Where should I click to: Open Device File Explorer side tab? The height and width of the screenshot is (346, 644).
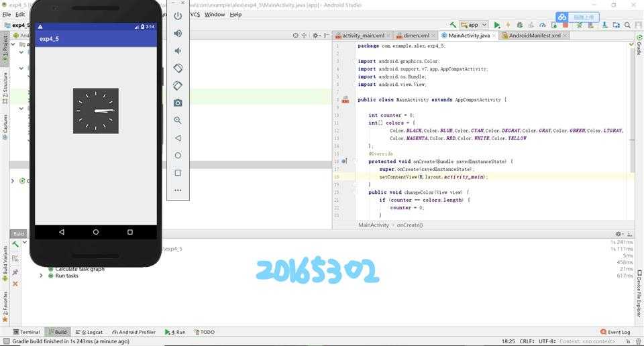tap(639, 293)
